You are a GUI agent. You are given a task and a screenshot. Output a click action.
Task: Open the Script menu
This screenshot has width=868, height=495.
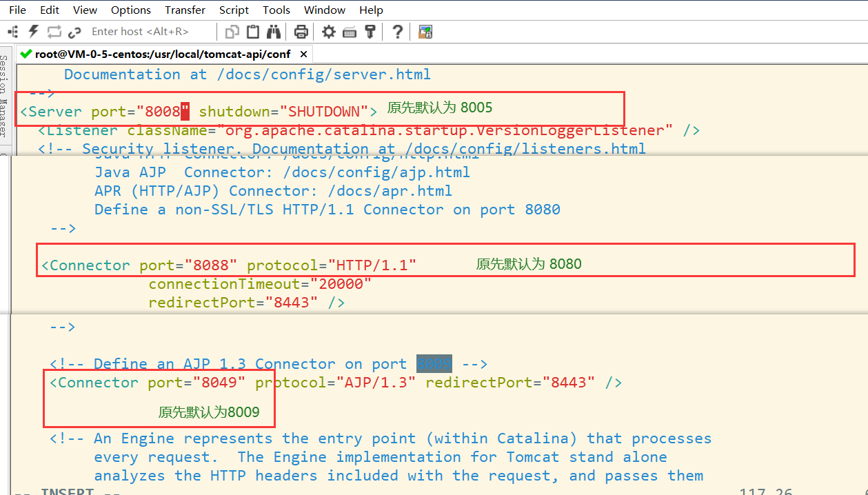pyautogui.click(x=234, y=10)
